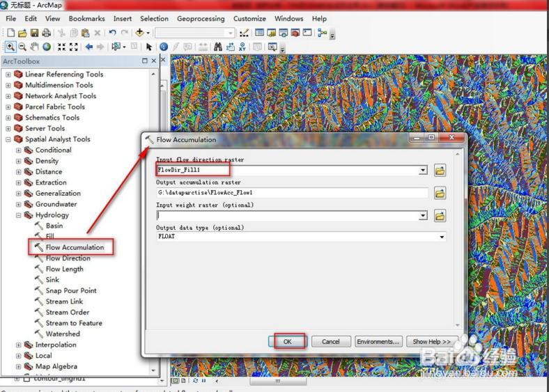The image size is (549, 392).
Task: Go back to previous extent
Action: click(x=89, y=47)
